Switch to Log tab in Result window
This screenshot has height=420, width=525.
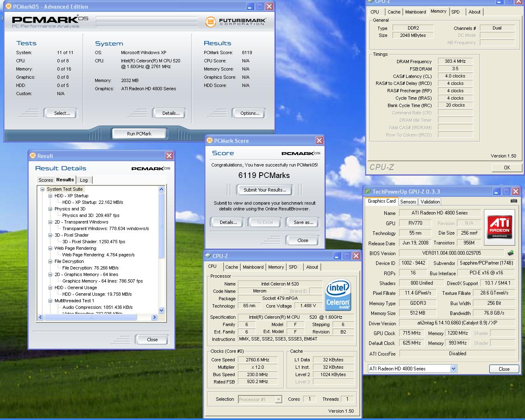[84, 180]
